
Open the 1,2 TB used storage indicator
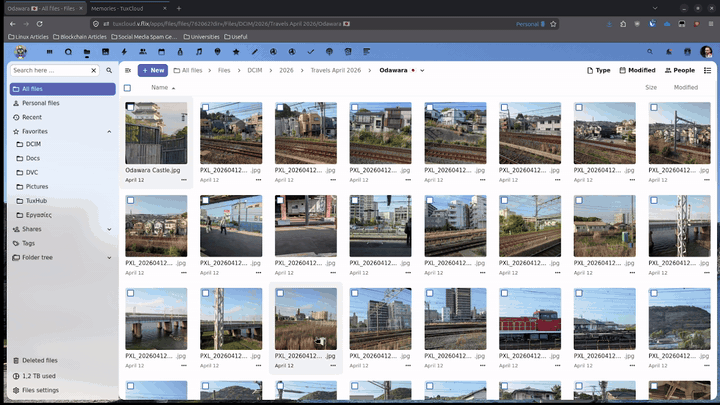tap(62, 376)
